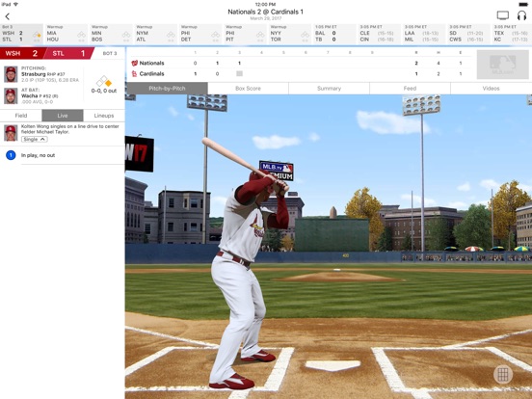The width and height of the screenshot is (532, 399).
Task: Tap the Cardinals team logo
Action: (134, 73)
